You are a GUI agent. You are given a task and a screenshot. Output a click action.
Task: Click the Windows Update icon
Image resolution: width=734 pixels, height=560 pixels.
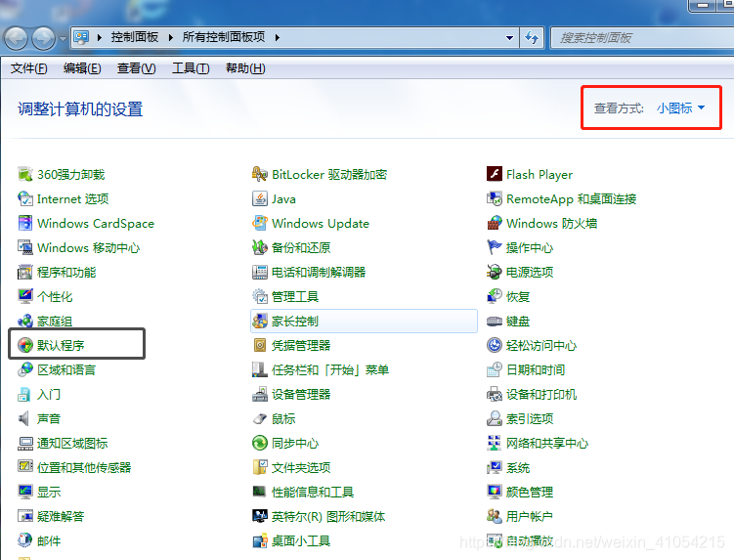pos(260,223)
